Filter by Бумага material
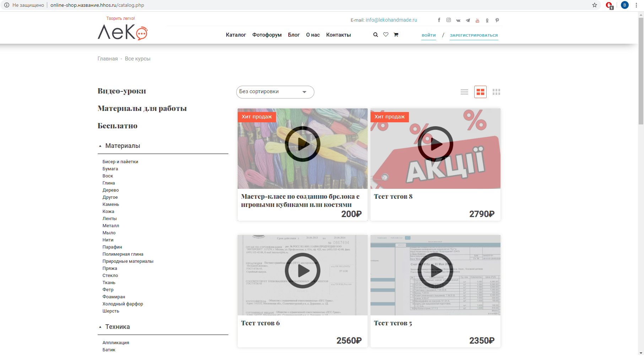The height and width of the screenshot is (357, 644). [110, 169]
